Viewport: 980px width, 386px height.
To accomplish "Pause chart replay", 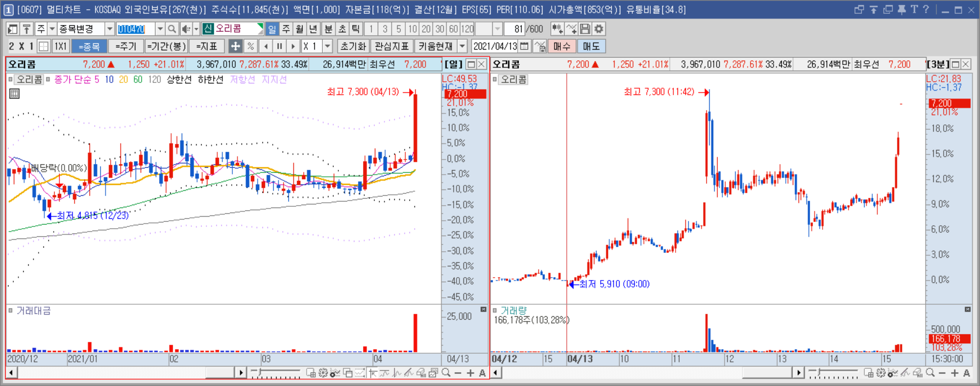I will click(x=280, y=46).
